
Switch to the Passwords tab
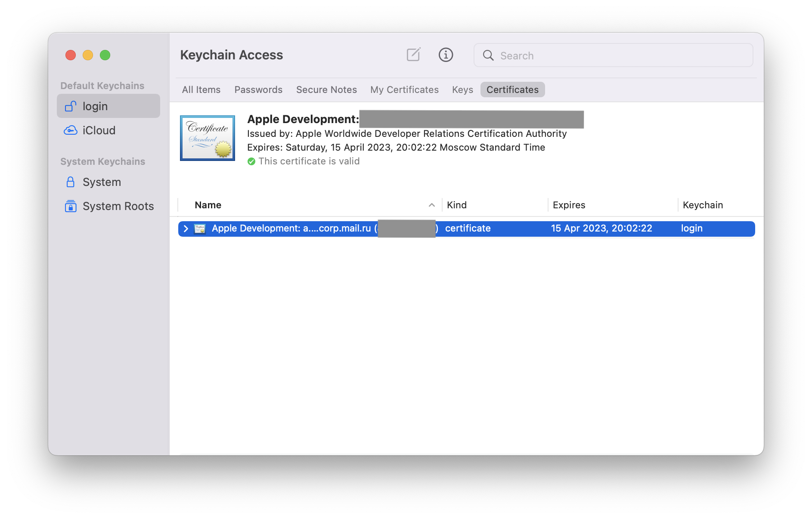258,90
